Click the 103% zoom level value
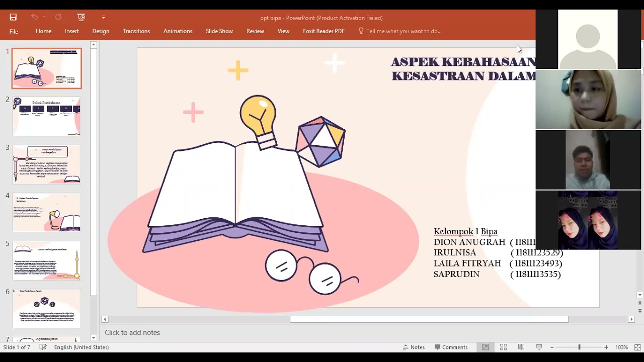 [x=621, y=347]
